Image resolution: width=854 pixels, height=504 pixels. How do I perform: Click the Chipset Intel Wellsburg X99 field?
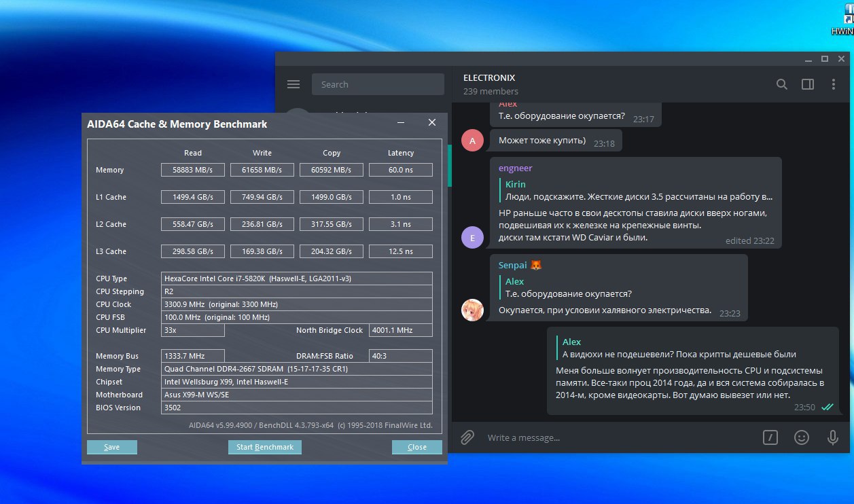[x=297, y=382]
